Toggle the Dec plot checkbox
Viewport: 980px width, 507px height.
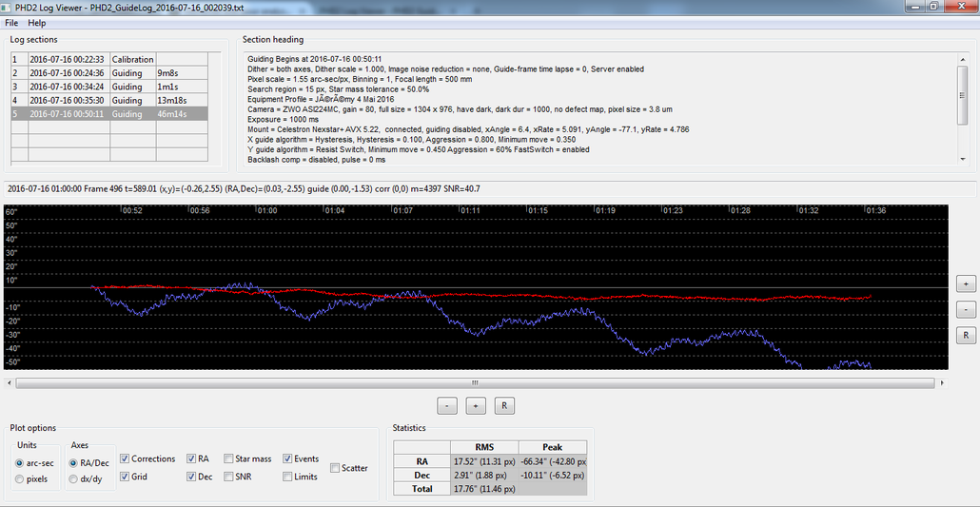pyautogui.click(x=200, y=477)
